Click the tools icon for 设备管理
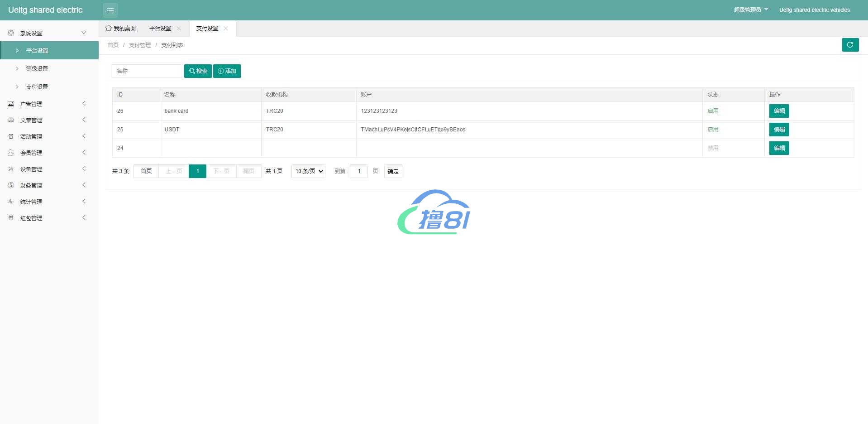 11,169
